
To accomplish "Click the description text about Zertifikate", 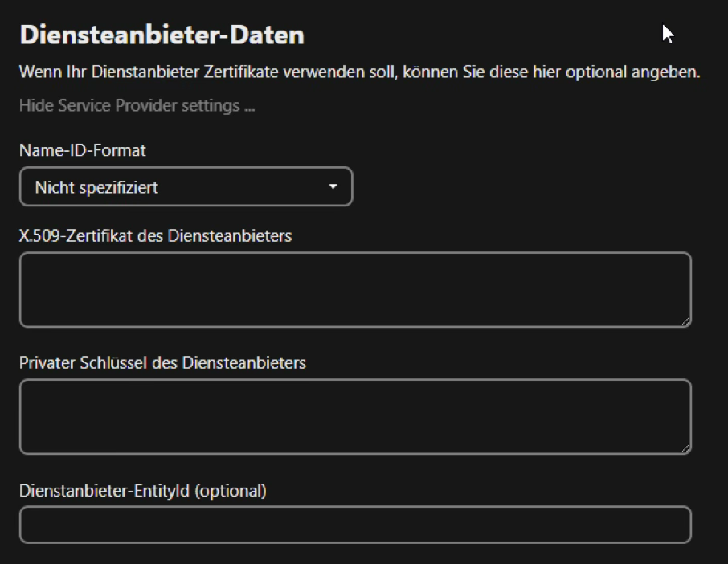I will pyautogui.click(x=359, y=72).
